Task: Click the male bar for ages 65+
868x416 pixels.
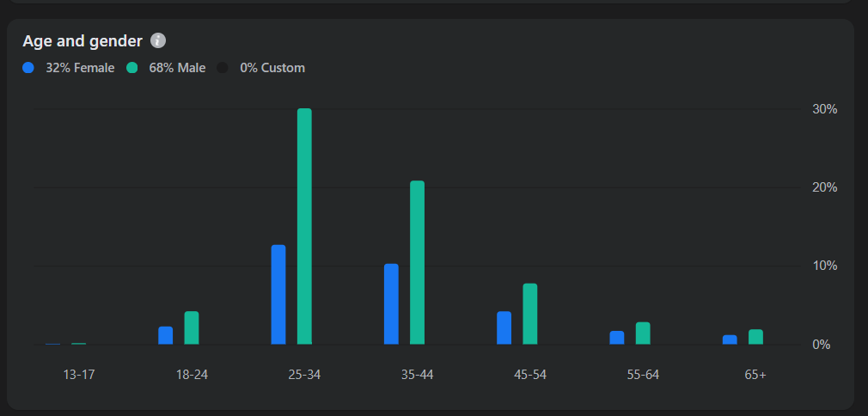Action: (756, 337)
